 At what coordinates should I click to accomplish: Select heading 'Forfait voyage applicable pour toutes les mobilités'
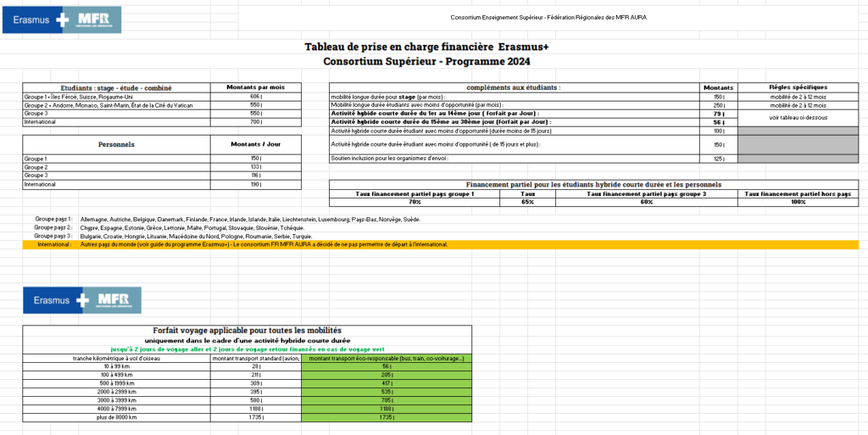pos(247,331)
